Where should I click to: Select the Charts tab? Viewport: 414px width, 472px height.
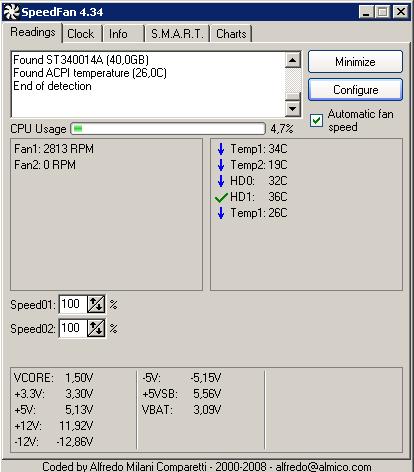pyautogui.click(x=231, y=34)
